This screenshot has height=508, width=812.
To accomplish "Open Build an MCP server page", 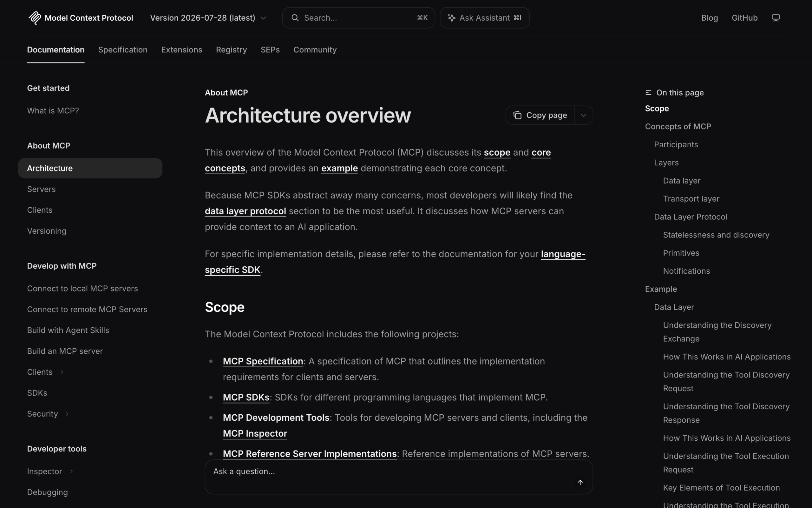I will click(65, 351).
